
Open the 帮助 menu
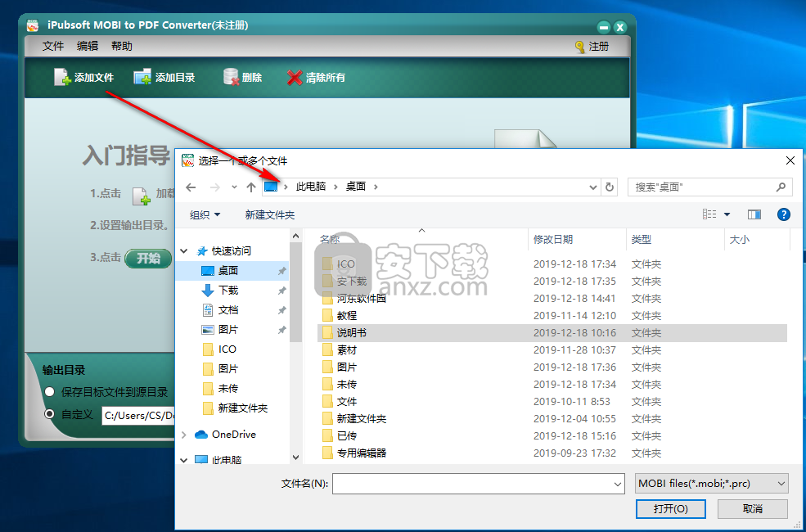[x=122, y=47]
